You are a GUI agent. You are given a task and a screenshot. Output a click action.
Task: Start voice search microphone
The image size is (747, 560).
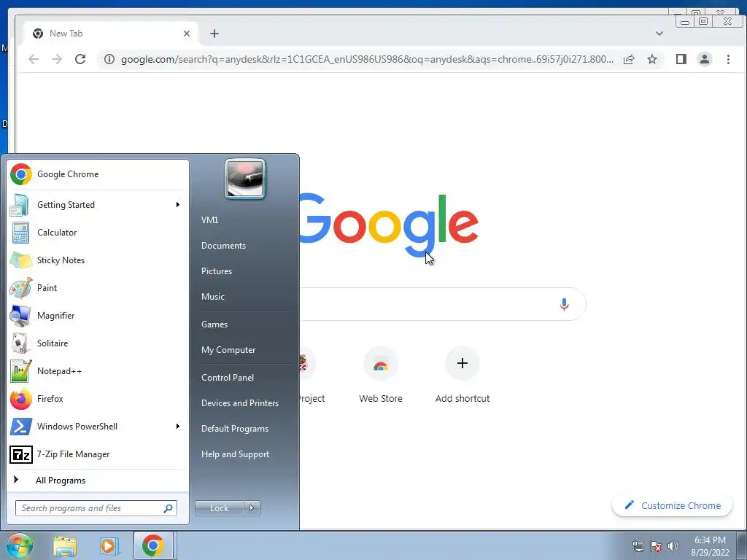point(564,304)
